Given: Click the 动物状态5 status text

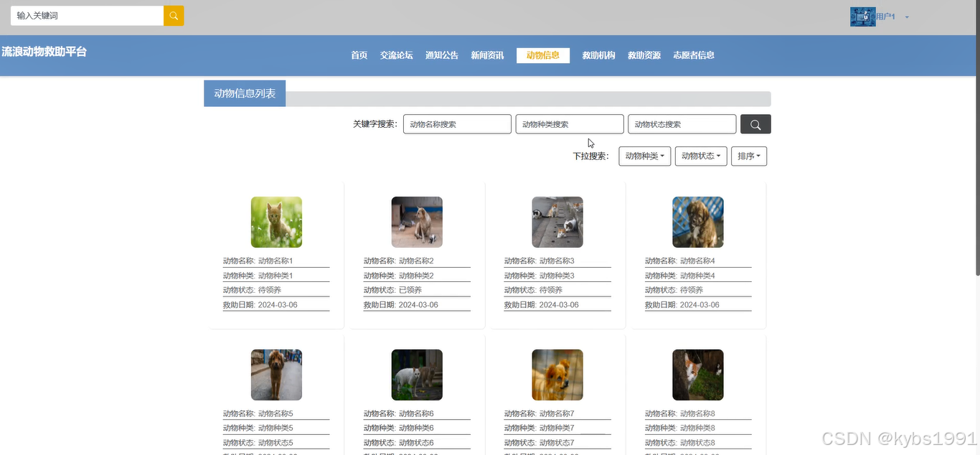Looking at the screenshot, I should pos(275,443).
